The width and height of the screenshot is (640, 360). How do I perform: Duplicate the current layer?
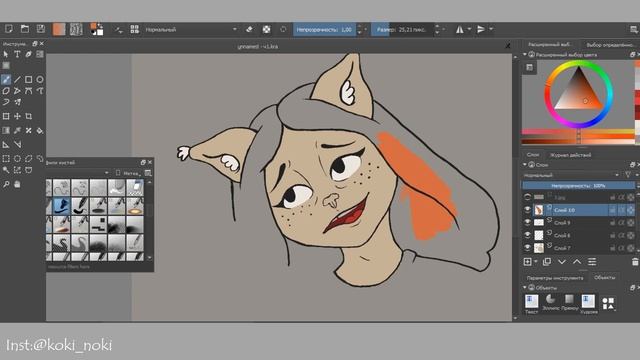pos(547,262)
